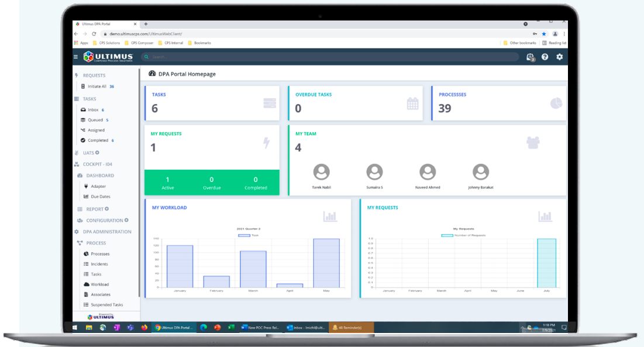
Task: Click the pie chart icon on Processes card
Action: 556,103
